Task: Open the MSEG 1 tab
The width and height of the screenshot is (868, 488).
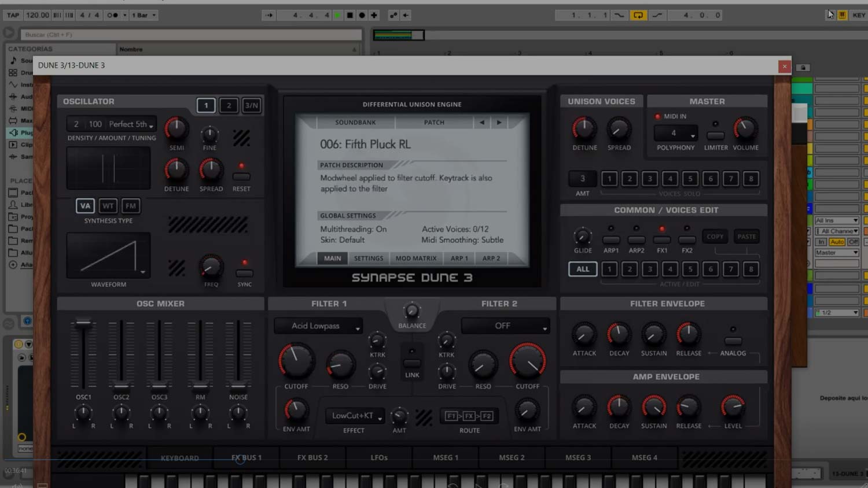Action: [446, 457]
